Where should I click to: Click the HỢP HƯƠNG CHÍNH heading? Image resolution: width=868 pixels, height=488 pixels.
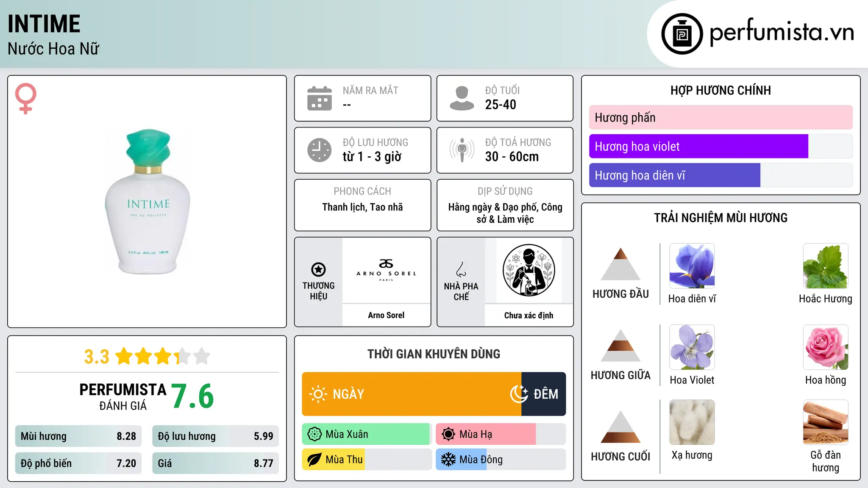(721, 90)
